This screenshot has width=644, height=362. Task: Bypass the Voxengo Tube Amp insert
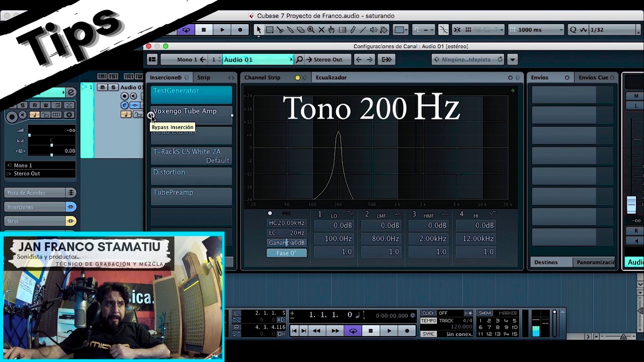coord(151,115)
